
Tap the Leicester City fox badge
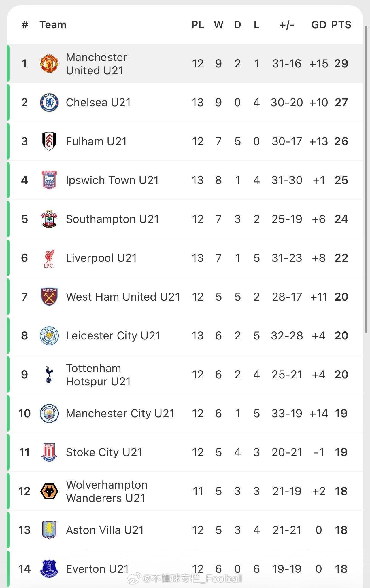tap(49, 336)
